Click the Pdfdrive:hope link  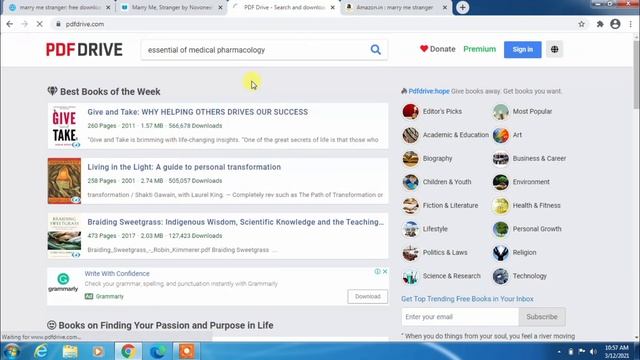coord(429,91)
